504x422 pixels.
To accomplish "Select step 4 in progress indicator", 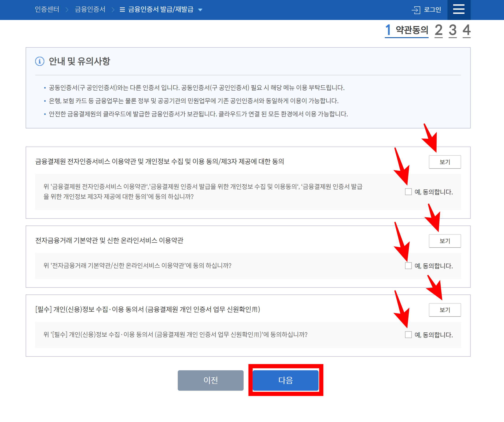I will click(466, 30).
